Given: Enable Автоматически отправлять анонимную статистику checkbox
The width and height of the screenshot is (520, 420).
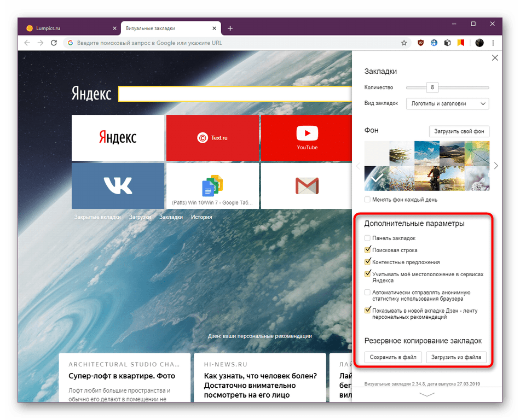Looking at the screenshot, I should point(367,292).
